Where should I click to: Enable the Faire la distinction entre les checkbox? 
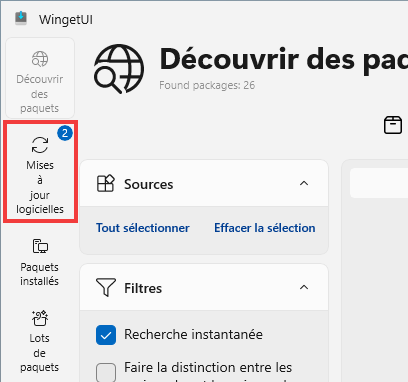pos(106,372)
